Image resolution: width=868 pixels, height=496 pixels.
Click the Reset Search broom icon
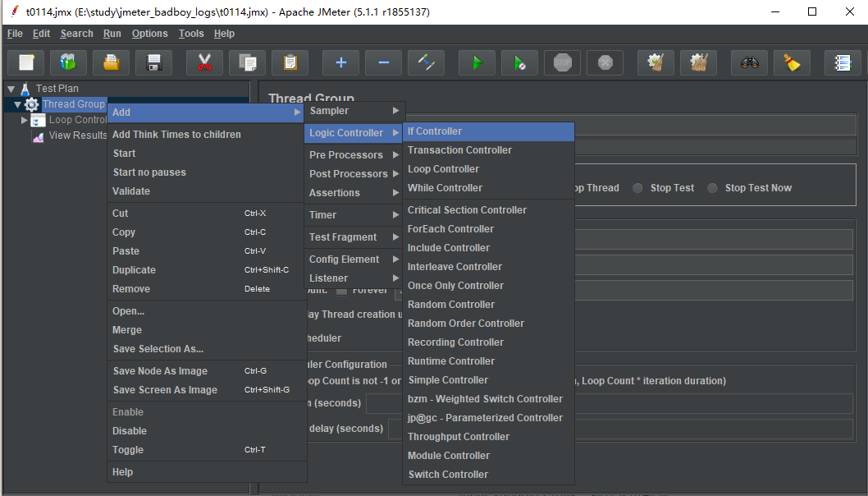[793, 62]
